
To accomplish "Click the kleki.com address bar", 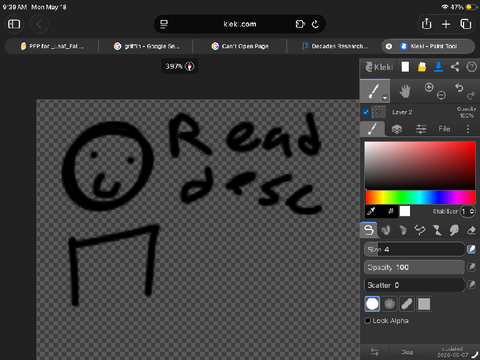I will [240, 24].
